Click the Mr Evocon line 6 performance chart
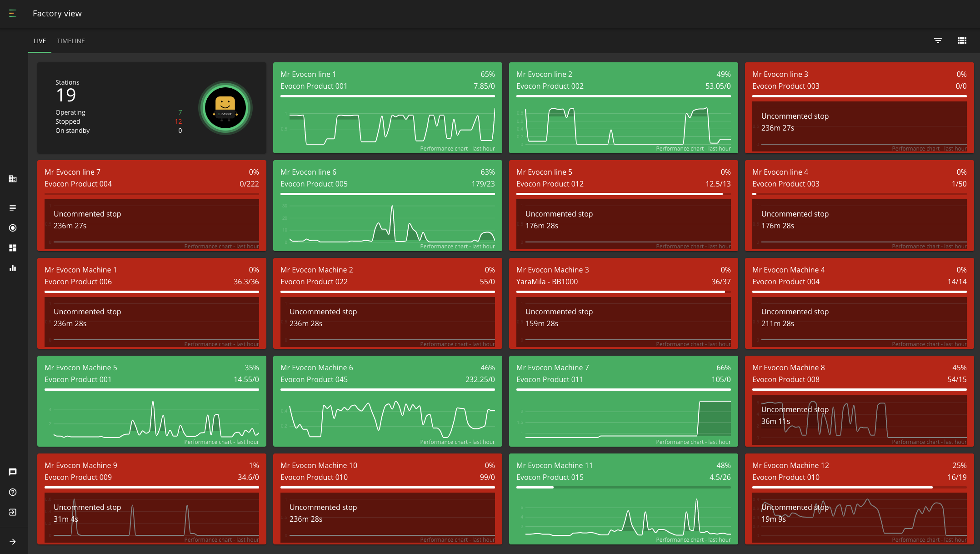 [387, 224]
